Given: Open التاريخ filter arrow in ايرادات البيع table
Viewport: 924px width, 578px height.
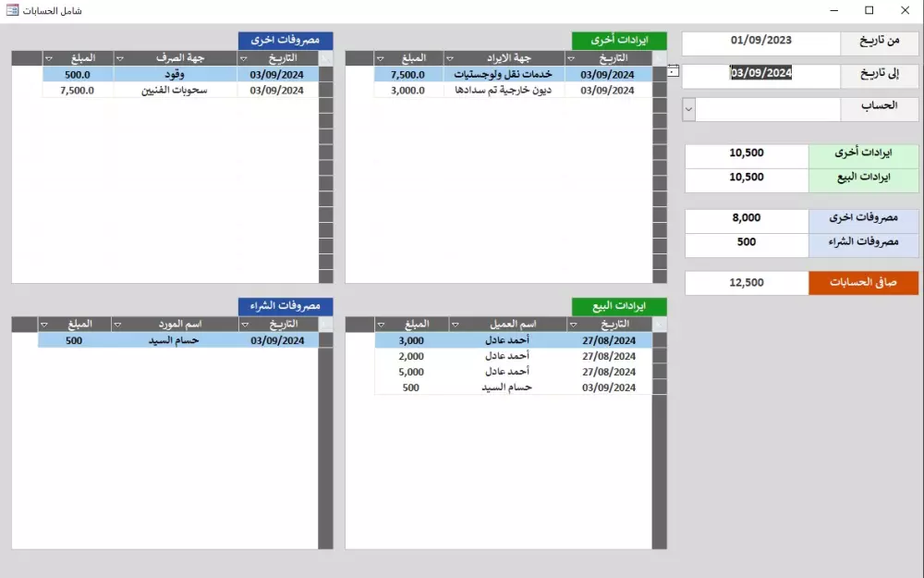Looking at the screenshot, I should point(573,325).
